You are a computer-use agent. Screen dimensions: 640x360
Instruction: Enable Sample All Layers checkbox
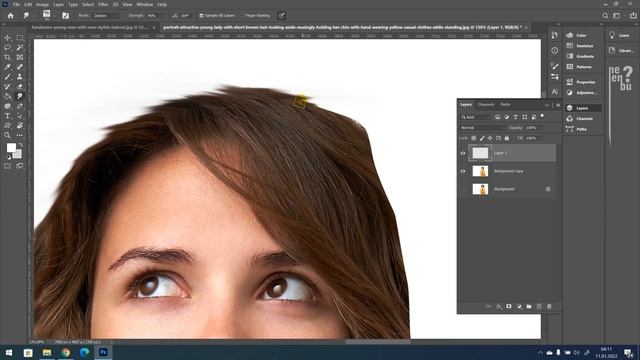point(201,16)
